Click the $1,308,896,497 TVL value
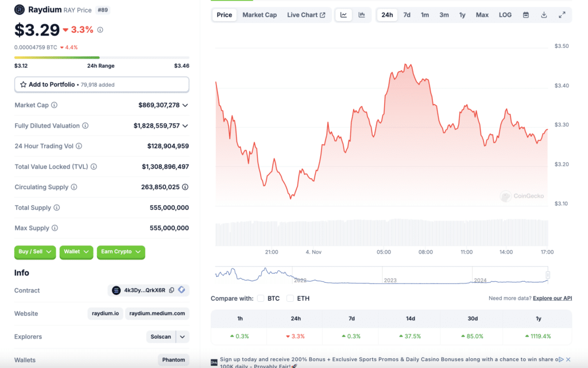Viewport: 588px width, 368px height. pos(165,167)
